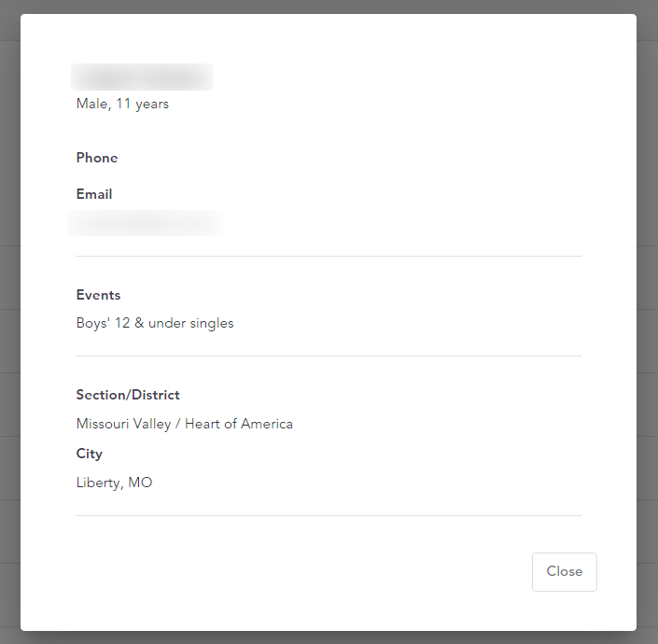This screenshot has width=658, height=644.
Task: Click the City field heading
Action: pos(90,454)
